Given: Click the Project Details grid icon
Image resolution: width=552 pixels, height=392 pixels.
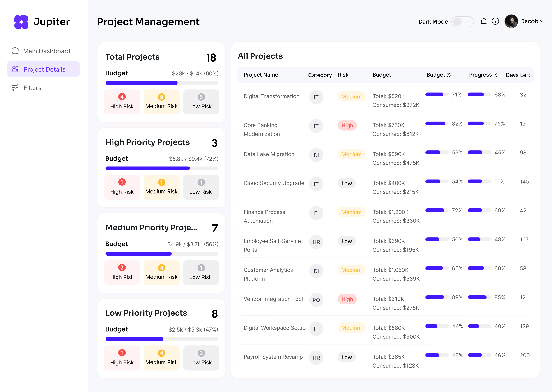Looking at the screenshot, I should tap(15, 69).
